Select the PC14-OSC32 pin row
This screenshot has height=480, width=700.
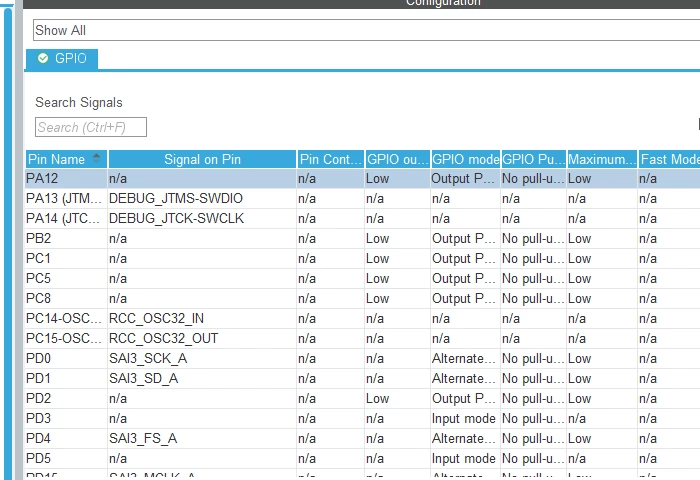tap(362, 318)
